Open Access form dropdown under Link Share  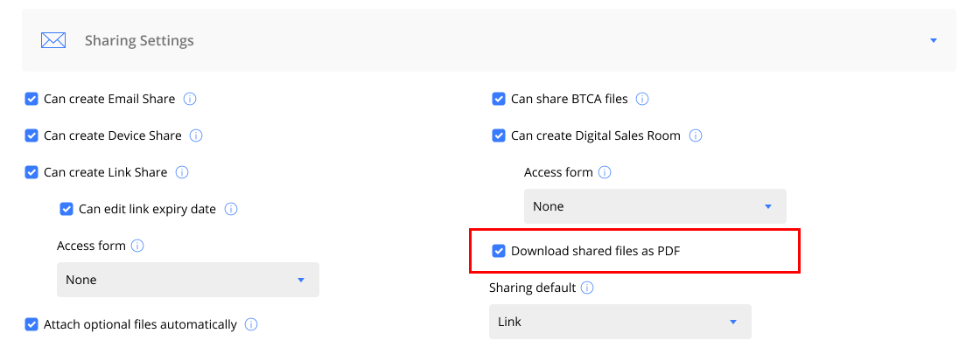[188, 279]
